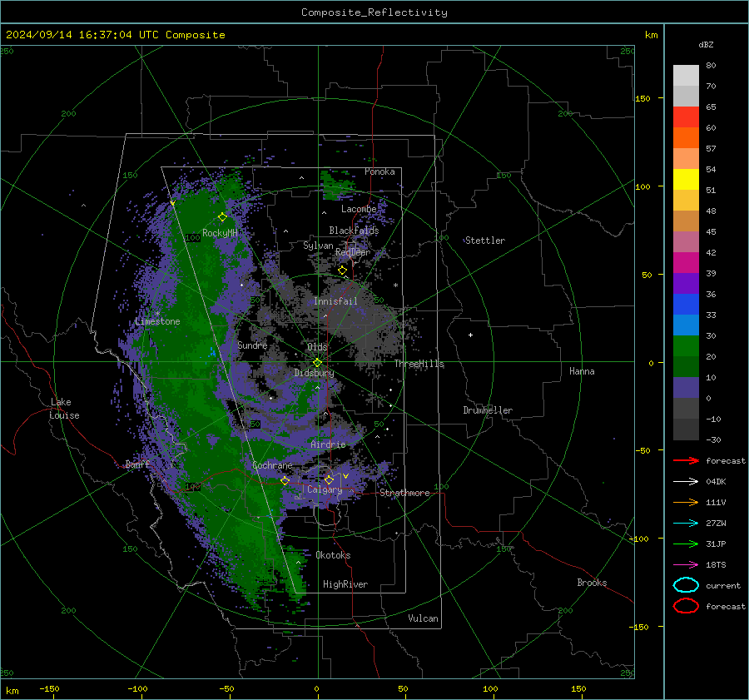Screen dimensions: 749x700
Task: Click the timestamp 2024/09/14 16:37:04 UTC Composite
Action: pos(115,35)
